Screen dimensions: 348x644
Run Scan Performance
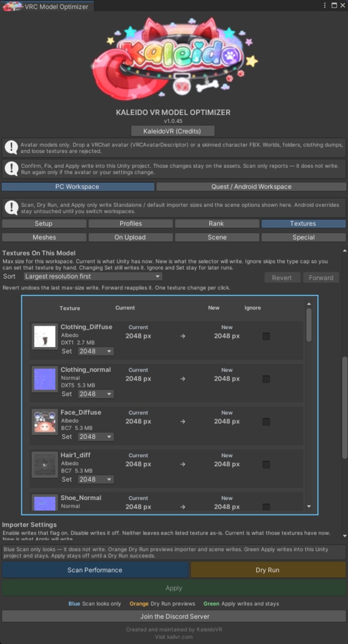tap(95, 570)
